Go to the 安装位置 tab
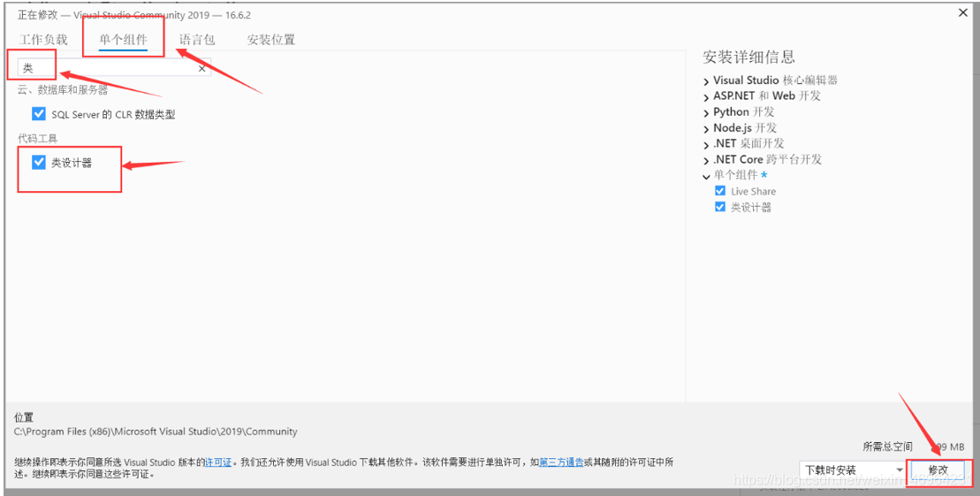980x496 pixels. pyautogui.click(x=270, y=40)
